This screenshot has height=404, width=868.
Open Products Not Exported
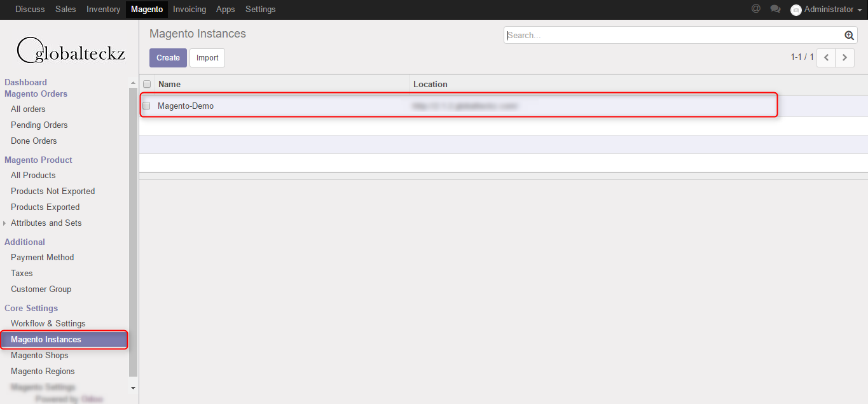[x=53, y=192]
